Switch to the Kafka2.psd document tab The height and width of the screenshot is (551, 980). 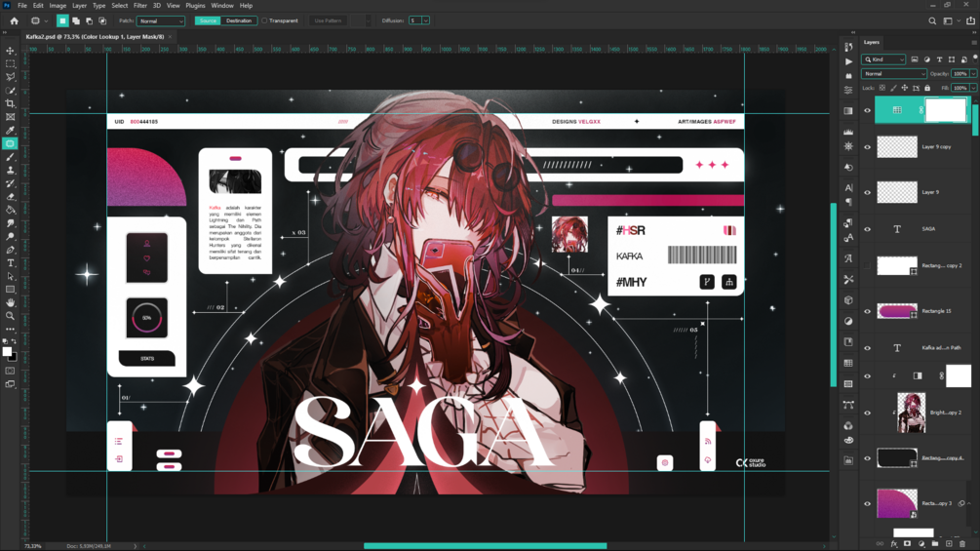[x=95, y=37]
